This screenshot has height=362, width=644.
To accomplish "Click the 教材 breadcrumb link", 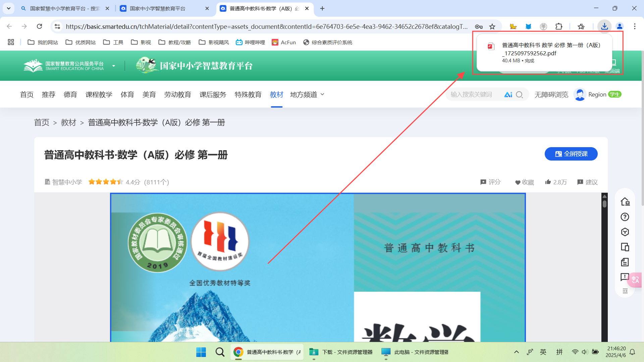I will click(x=68, y=123).
